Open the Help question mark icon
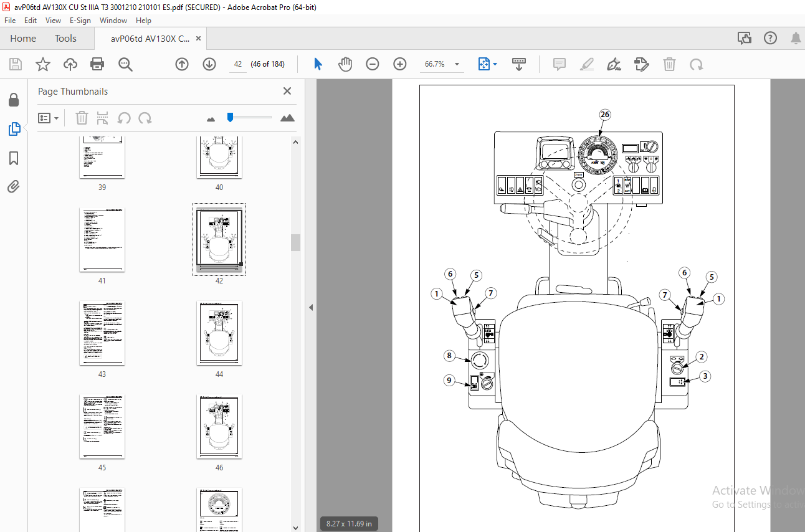 (x=771, y=39)
